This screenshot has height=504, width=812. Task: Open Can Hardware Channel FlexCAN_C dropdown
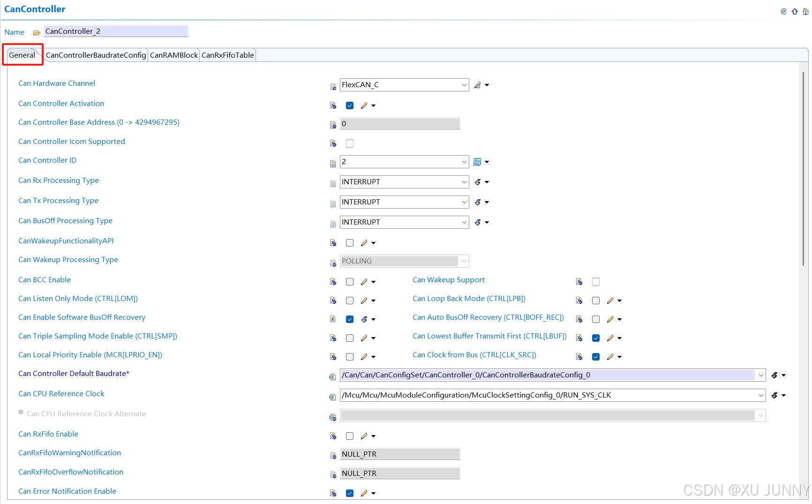pyautogui.click(x=404, y=85)
